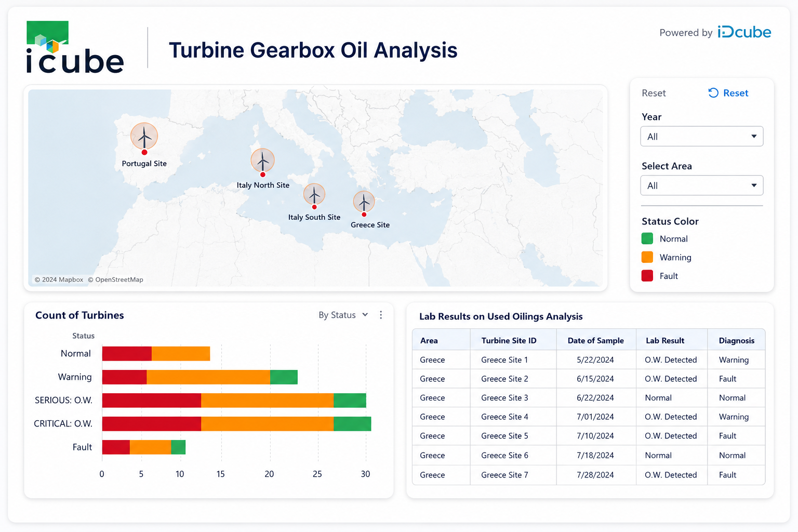Viewport: 798px width, 532px height.
Task: Click the Diagnosis cell for Greece Site 4
Action: point(736,417)
